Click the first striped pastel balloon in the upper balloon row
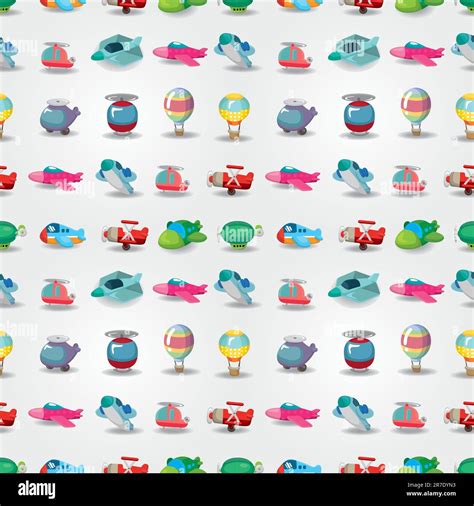Screen dimensions: 474x506 coord(179,112)
